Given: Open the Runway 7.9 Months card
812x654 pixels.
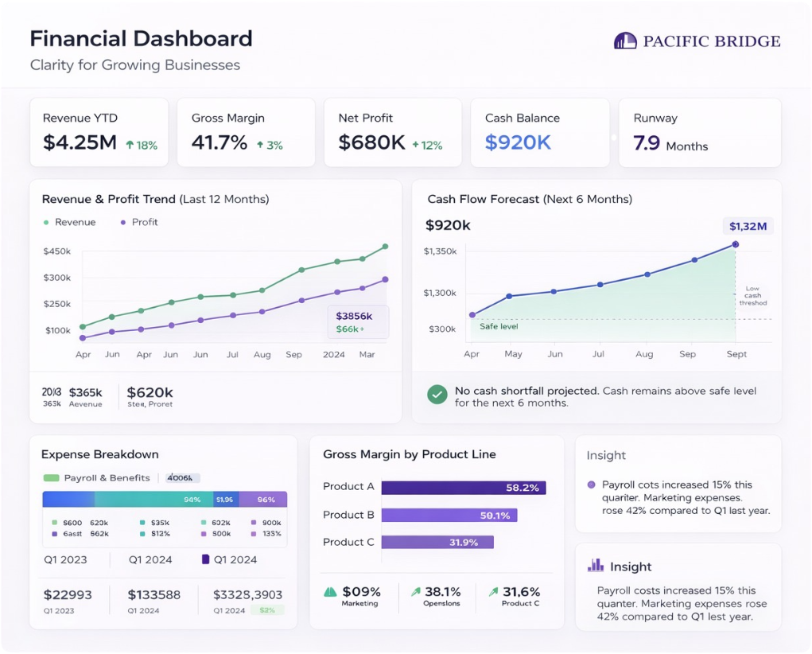Looking at the screenshot, I should point(699,132).
